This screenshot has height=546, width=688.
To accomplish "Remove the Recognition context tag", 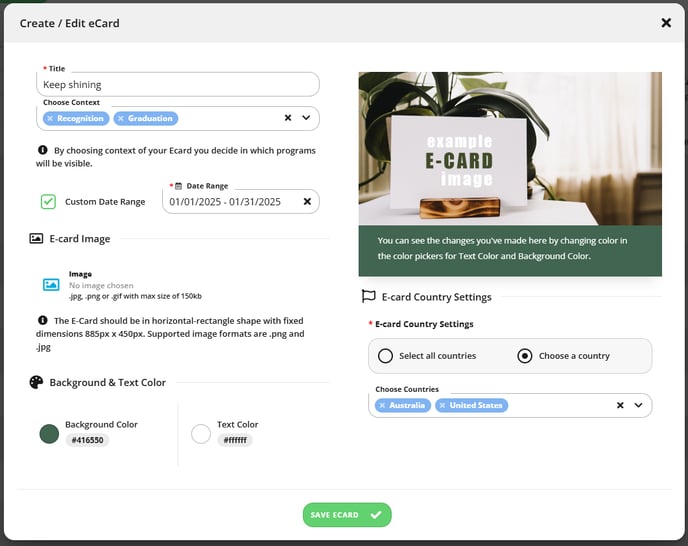I will pos(50,119).
